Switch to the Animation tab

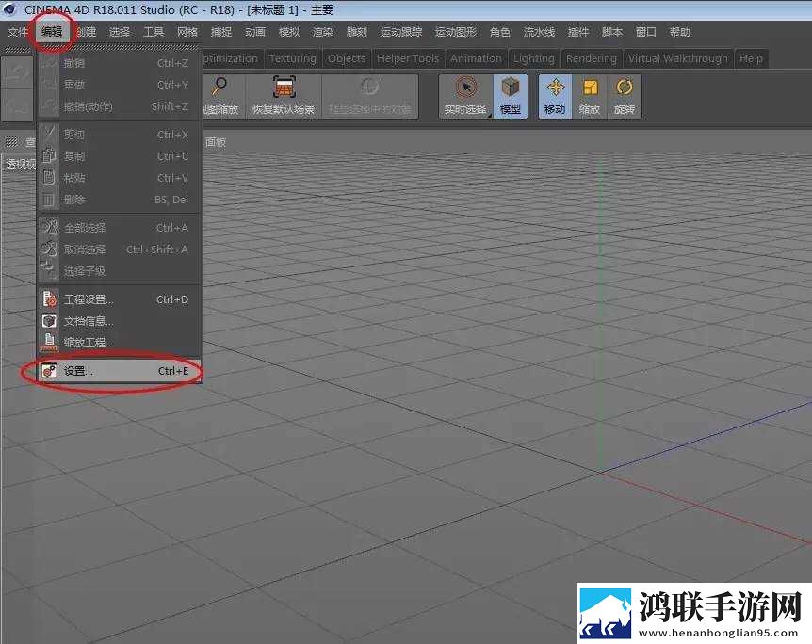point(476,58)
